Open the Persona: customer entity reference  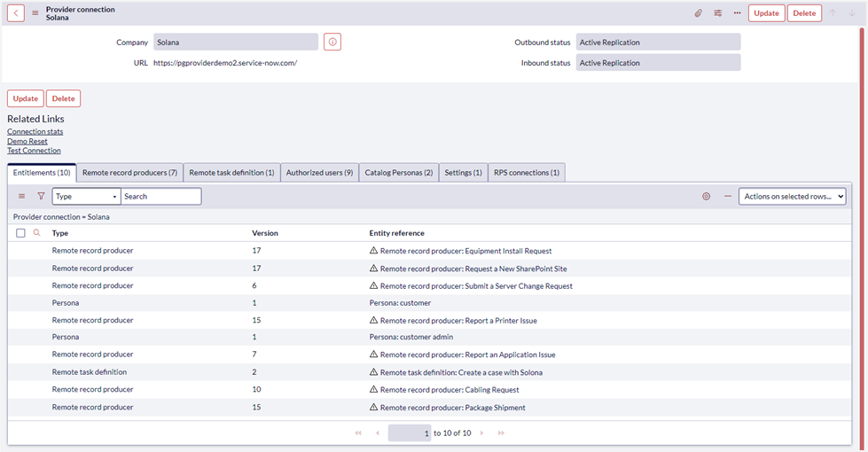[400, 302]
